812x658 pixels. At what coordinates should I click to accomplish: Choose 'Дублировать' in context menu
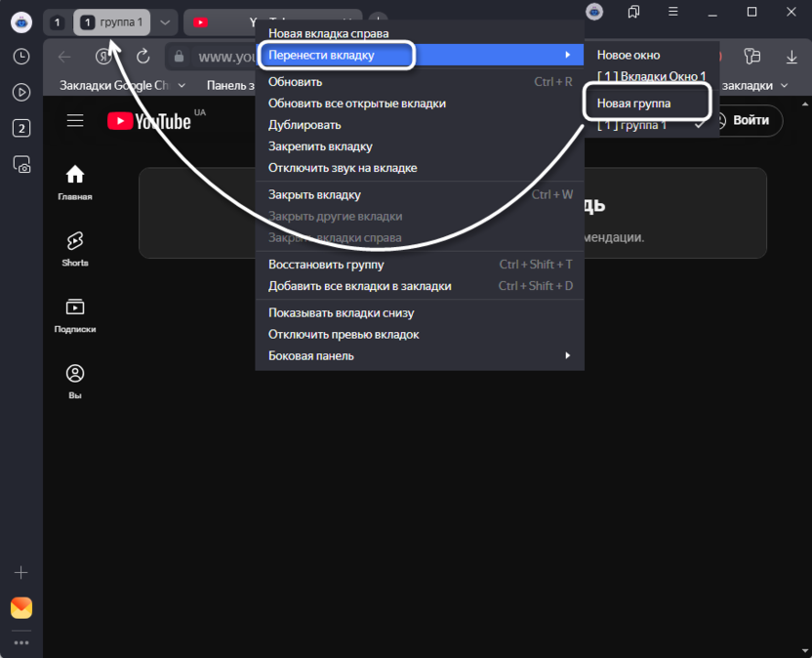point(420,125)
